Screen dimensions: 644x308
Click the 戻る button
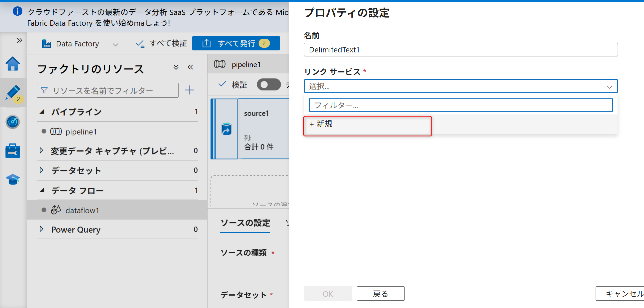[380, 294]
